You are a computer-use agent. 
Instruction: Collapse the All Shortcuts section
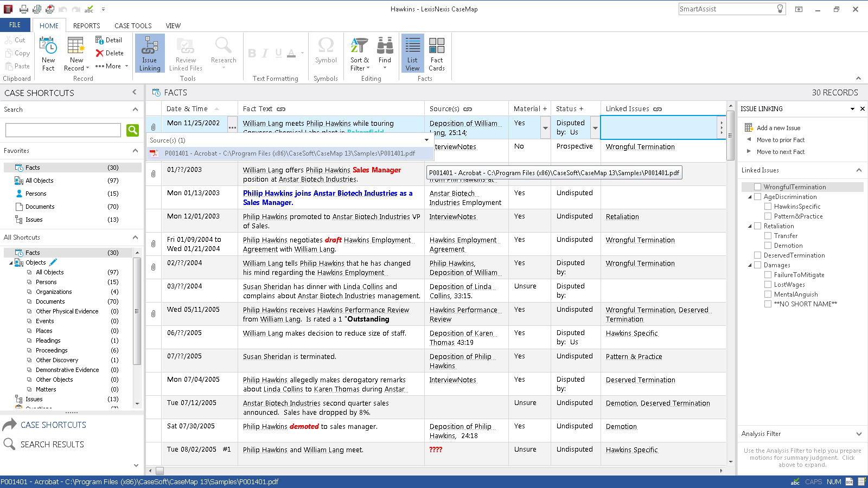point(135,237)
